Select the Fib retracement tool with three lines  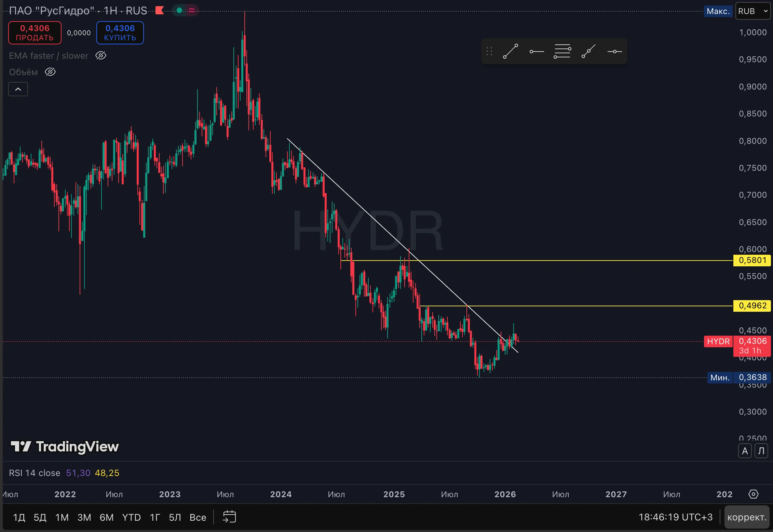(562, 52)
